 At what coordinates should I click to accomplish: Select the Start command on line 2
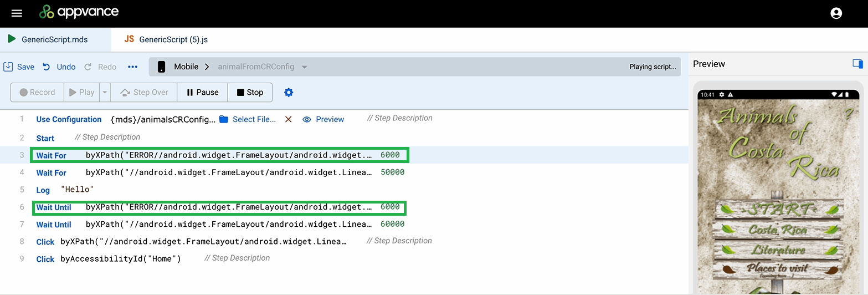pyautogui.click(x=45, y=138)
